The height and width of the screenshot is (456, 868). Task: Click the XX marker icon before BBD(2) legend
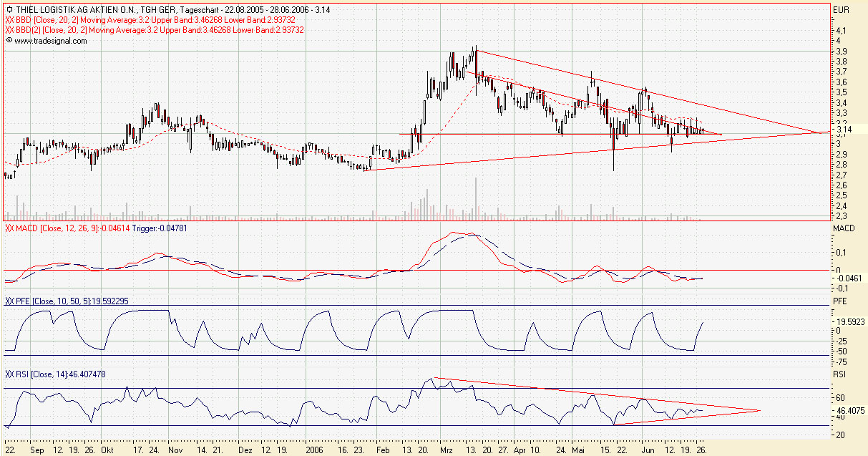tap(9, 31)
